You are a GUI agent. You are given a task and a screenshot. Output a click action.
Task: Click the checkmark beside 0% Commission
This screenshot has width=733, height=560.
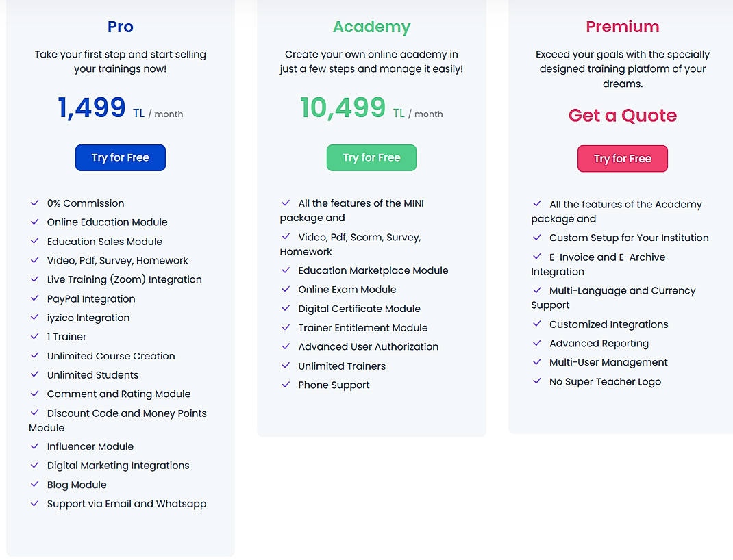[x=35, y=203]
